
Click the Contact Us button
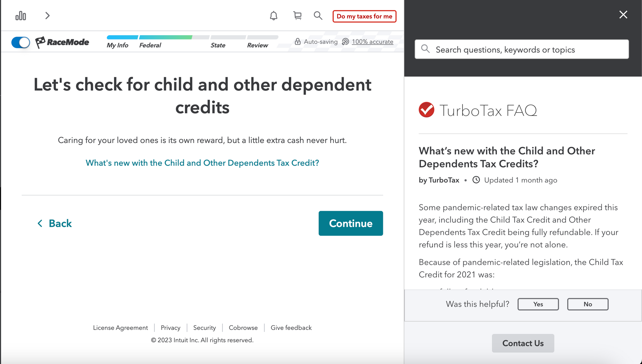(523, 343)
